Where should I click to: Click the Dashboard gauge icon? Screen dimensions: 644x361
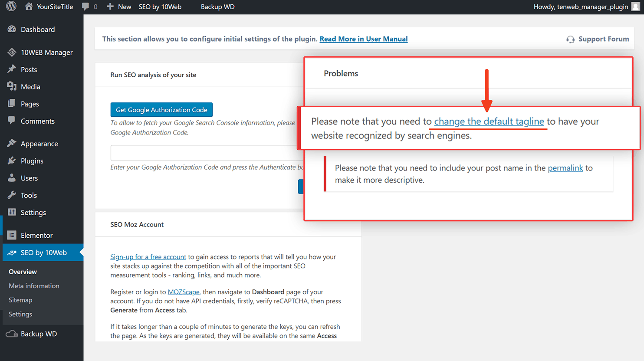(x=12, y=29)
